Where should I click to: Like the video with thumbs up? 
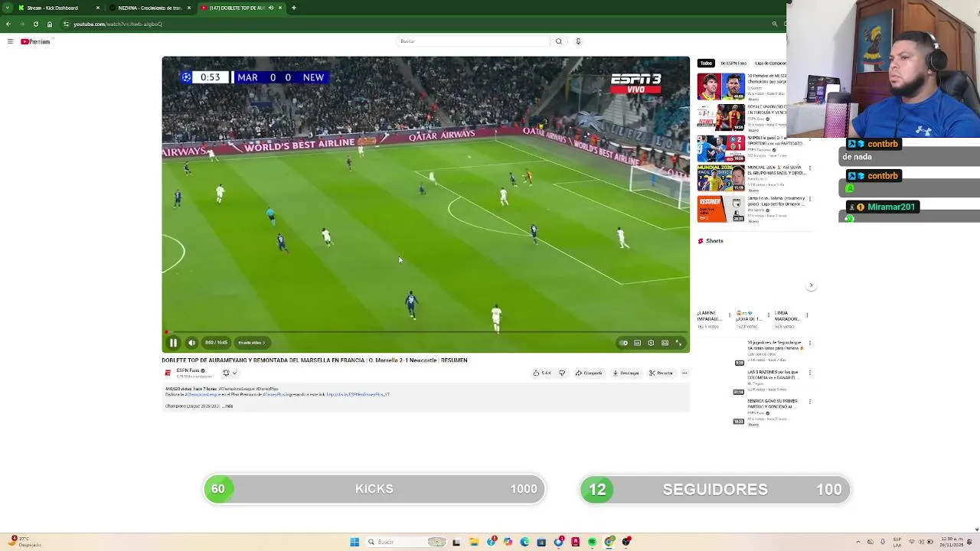(542, 373)
